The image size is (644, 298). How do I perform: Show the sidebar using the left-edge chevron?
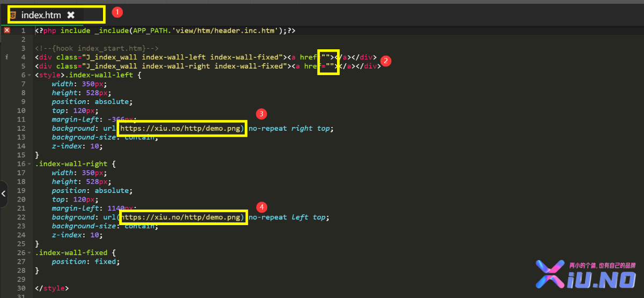pos(3,194)
